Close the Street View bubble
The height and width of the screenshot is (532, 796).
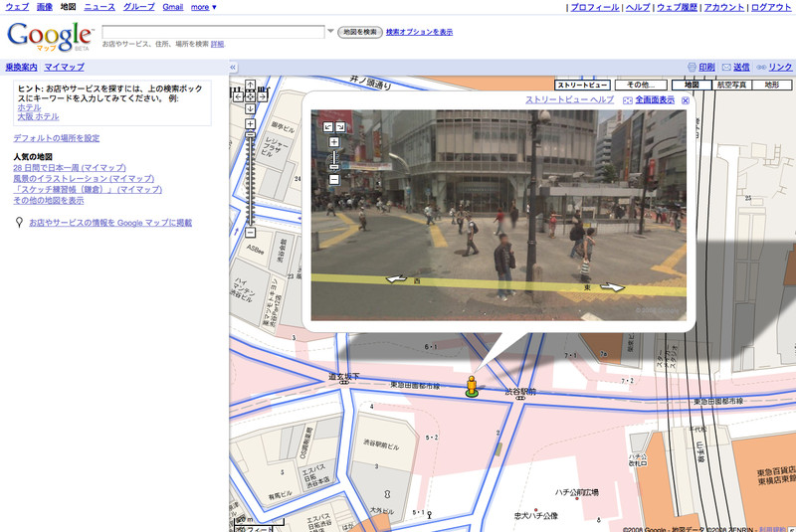(x=686, y=100)
